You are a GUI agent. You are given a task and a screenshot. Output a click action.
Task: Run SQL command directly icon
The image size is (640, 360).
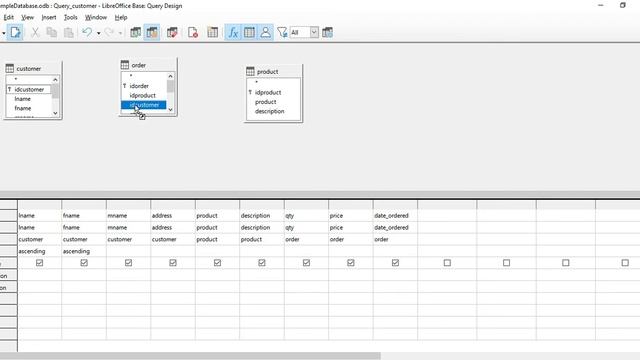[172, 32]
